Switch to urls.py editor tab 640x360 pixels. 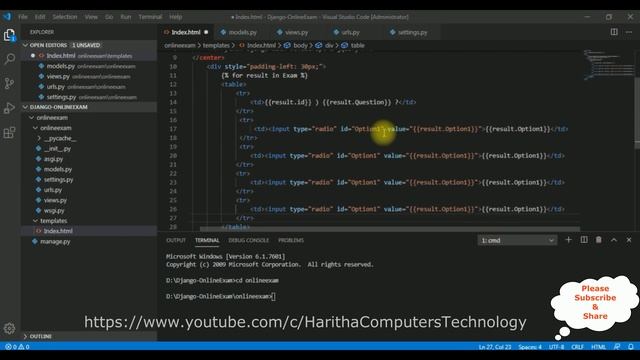(351, 32)
